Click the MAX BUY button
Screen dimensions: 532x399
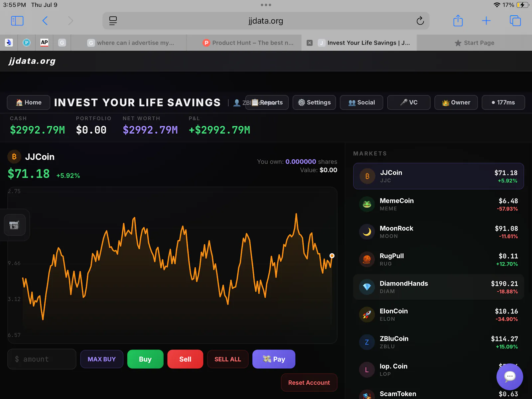point(102,359)
